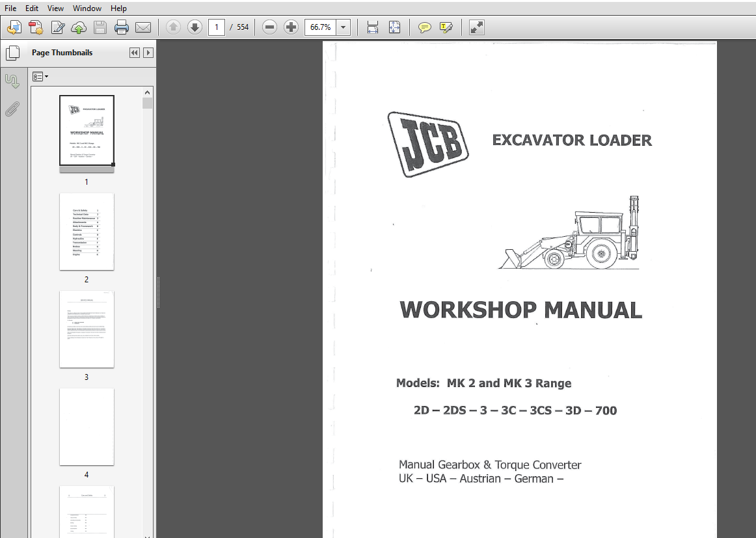Click the fit width scrolling icon
Viewport: 756px width, 538px height.
372,27
